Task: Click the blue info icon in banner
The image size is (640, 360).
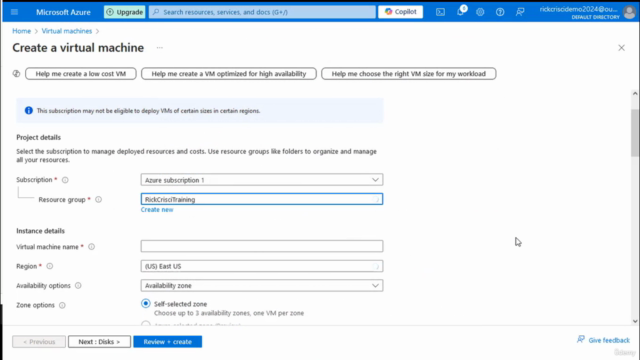Action: [29, 111]
